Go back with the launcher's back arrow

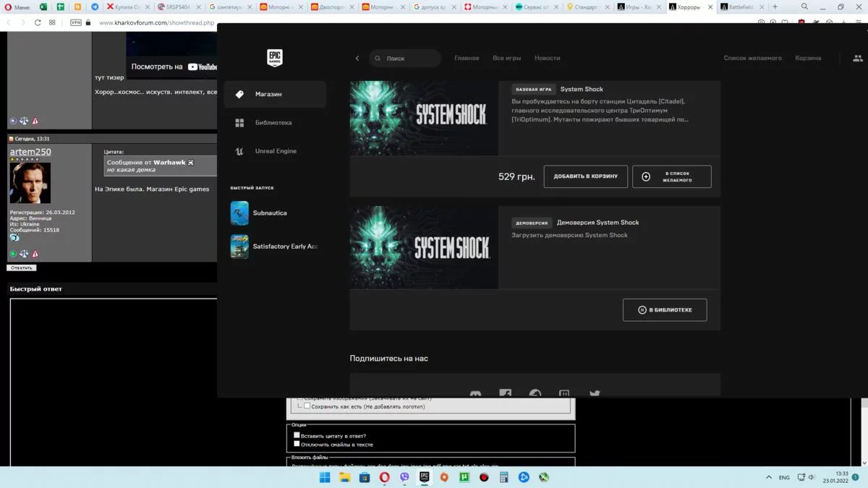point(357,59)
